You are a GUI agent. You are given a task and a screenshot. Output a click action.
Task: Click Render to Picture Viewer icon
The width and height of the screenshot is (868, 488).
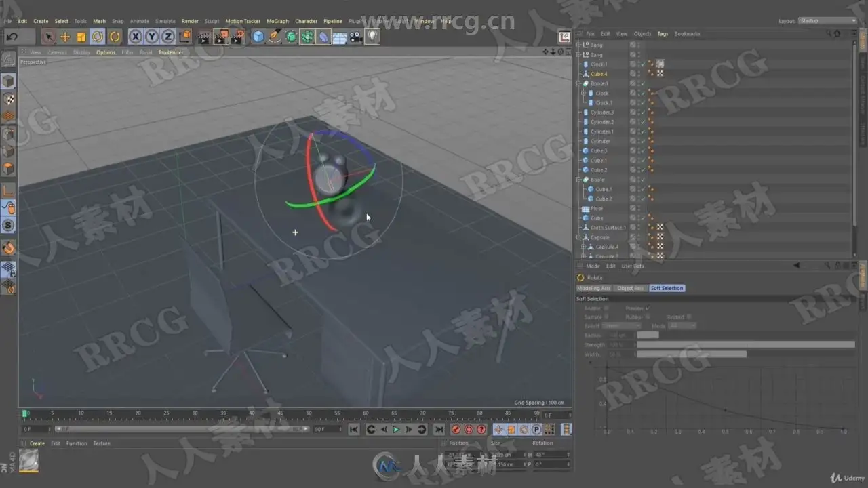tap(221, 37)
